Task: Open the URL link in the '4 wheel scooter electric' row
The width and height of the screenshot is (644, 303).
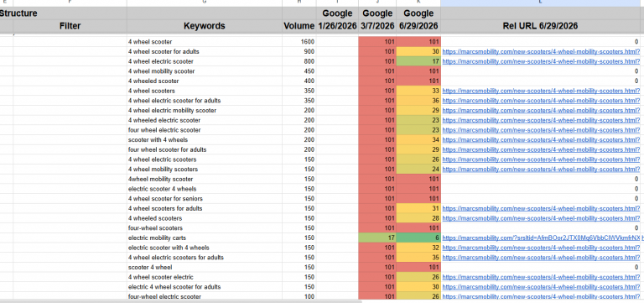Action: [x=541, y=277]
